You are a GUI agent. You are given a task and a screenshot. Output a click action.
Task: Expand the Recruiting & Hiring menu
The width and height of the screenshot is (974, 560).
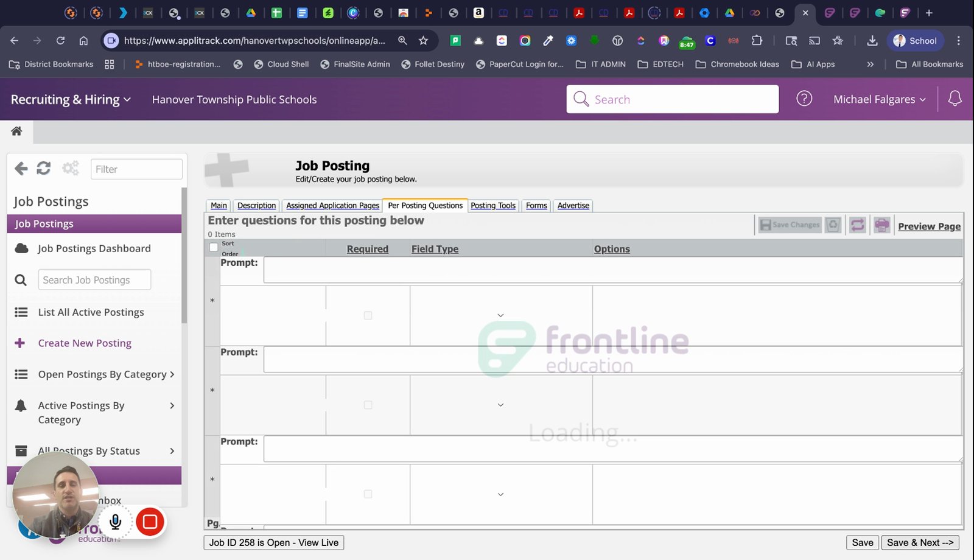click(71, 99)
